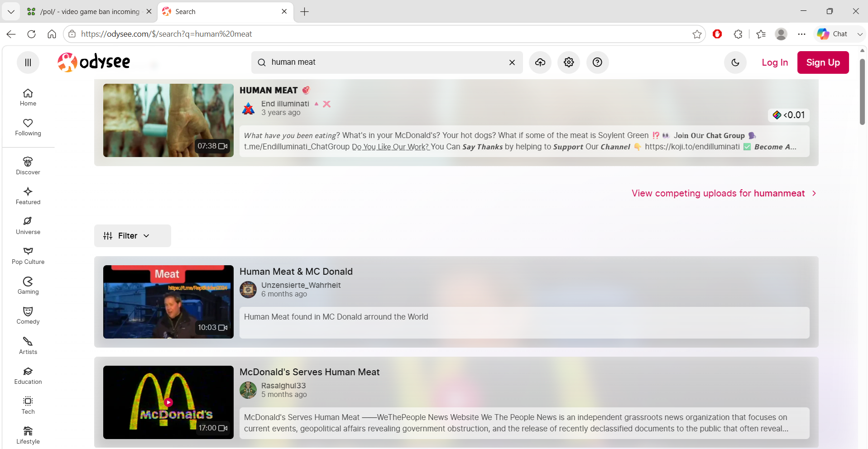Click View competing uploads for humanmeat
The width and height of the screenshot is (868, 449).
pos(724,193)
